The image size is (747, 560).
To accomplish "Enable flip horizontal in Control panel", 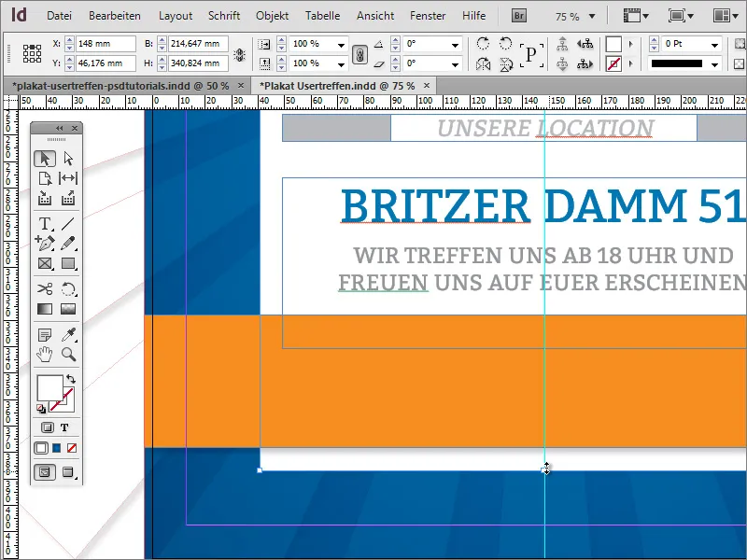I will coord(483,63).
